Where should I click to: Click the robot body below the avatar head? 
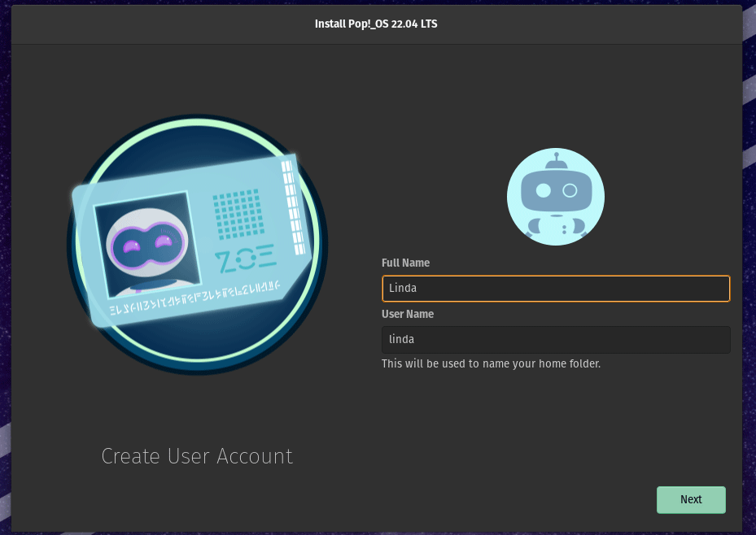[556, 228]
